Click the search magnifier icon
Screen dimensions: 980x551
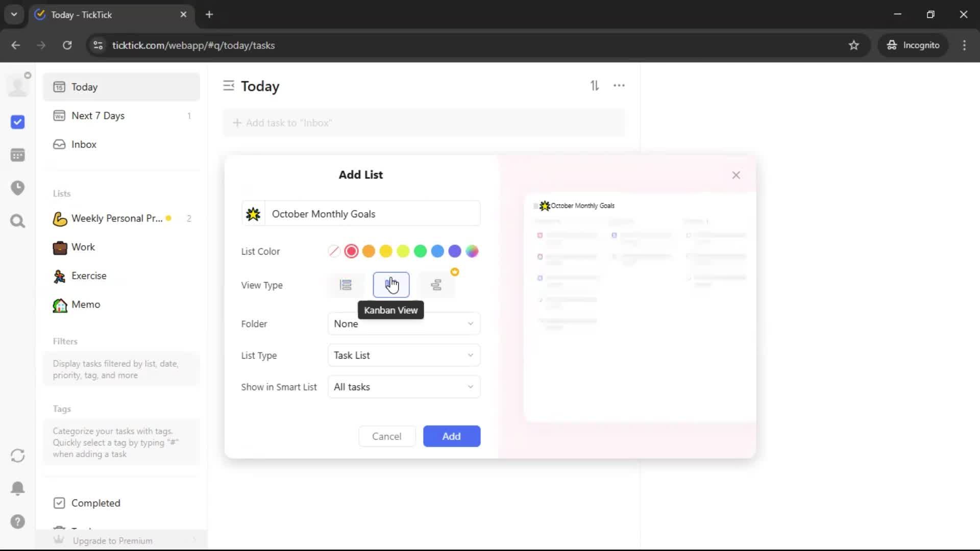point(18,221)
